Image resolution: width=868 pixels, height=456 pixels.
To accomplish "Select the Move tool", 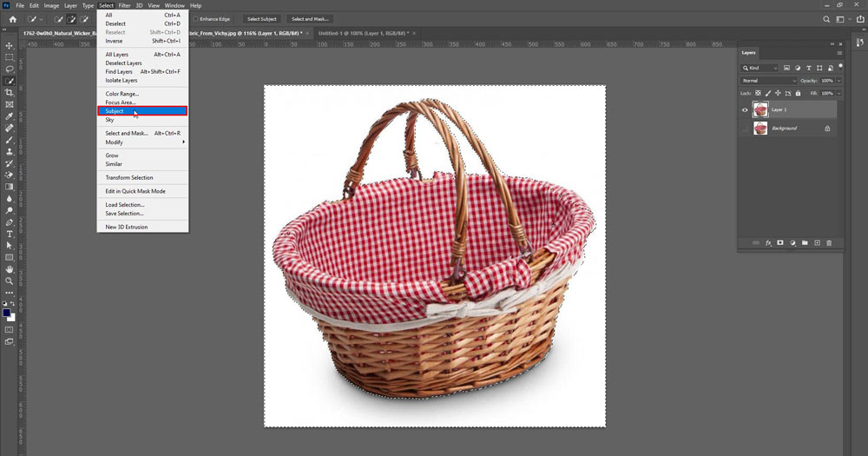I will 10,45.
